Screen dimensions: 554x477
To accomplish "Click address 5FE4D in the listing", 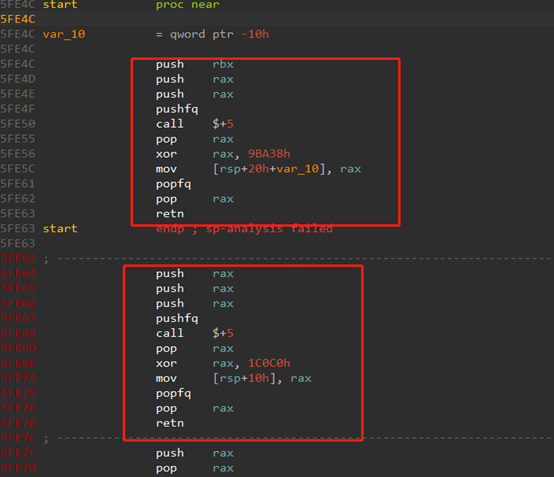I will coord(18,79).
